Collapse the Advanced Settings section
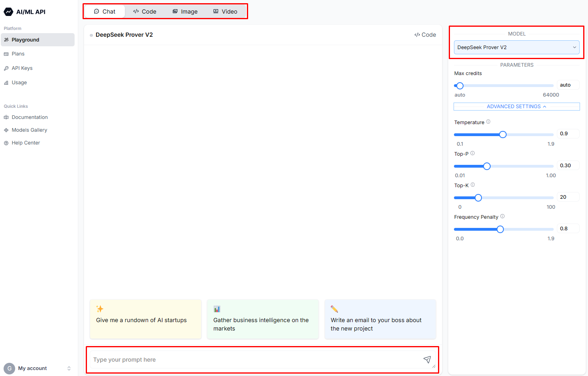 (517, 107)
